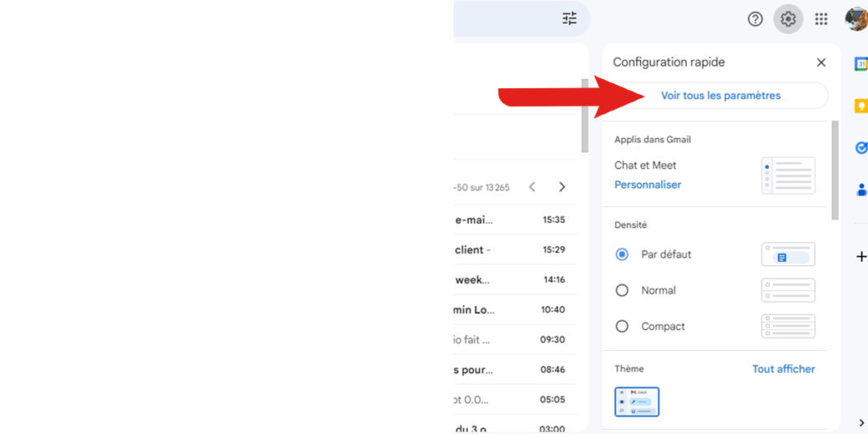868x434 pixels.
Task: Click the plus icon to get add-ons
Action: 861,257
